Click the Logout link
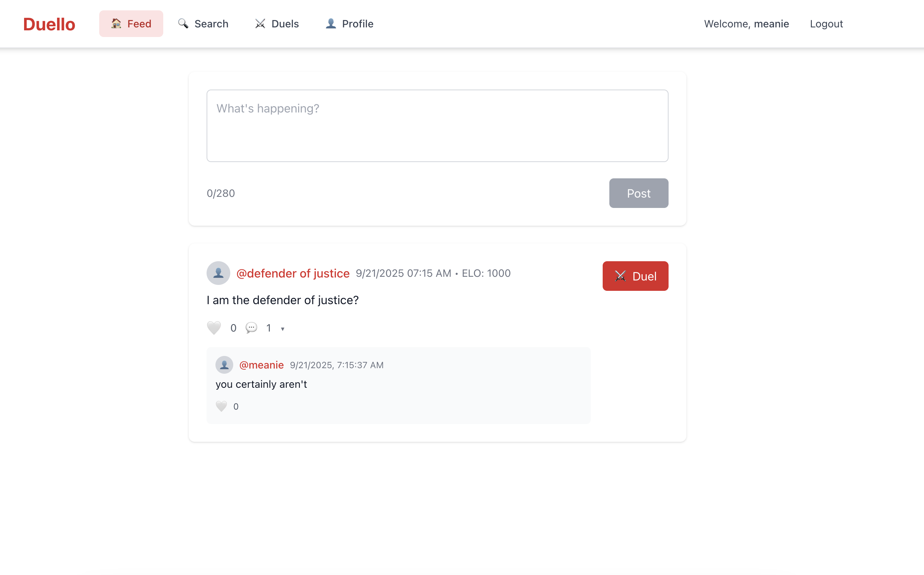924x575 pixels. [826, 24]
